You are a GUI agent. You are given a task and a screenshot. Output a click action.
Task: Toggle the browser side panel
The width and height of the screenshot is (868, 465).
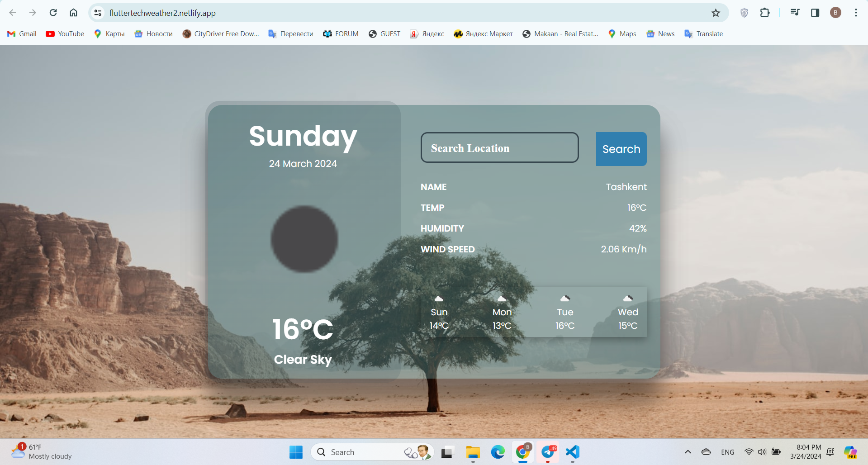coord(815,13)
